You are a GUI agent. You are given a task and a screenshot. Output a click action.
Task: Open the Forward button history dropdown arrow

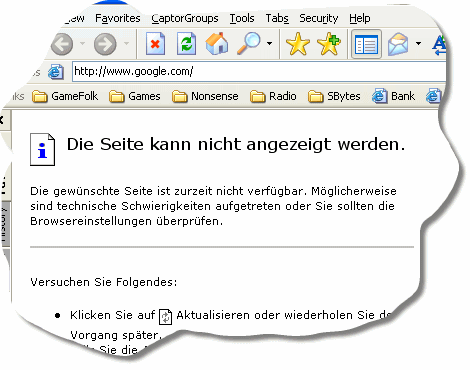[x=126, y=43]
